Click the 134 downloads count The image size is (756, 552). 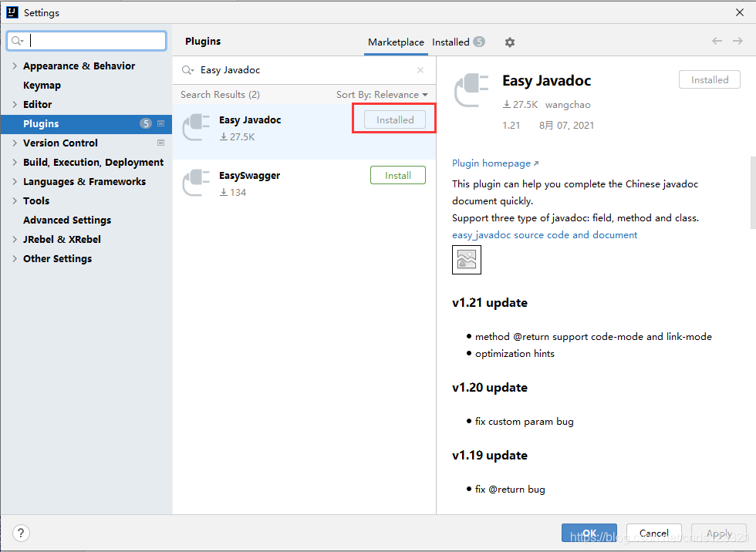coord(233,193)
